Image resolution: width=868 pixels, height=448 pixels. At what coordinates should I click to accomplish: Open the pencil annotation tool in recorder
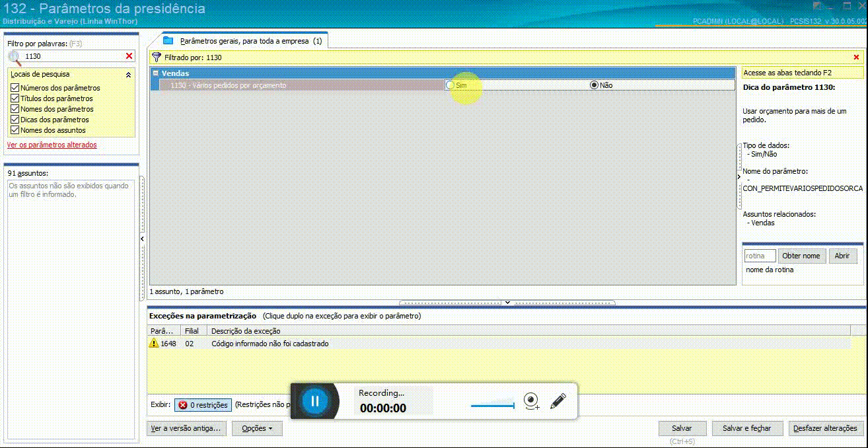(x=558, y=400)
